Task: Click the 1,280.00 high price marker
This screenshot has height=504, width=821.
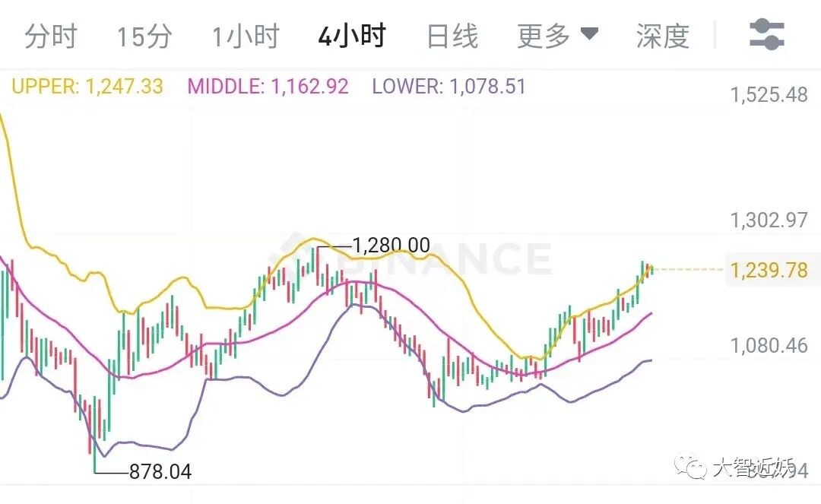Action: click(x=391, y=245)
